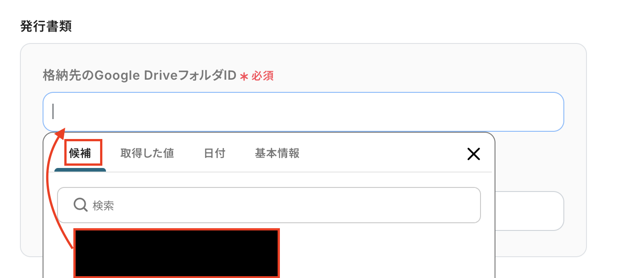
Task: Click the 発行書類 section heading
Action: tap(46, 26)
